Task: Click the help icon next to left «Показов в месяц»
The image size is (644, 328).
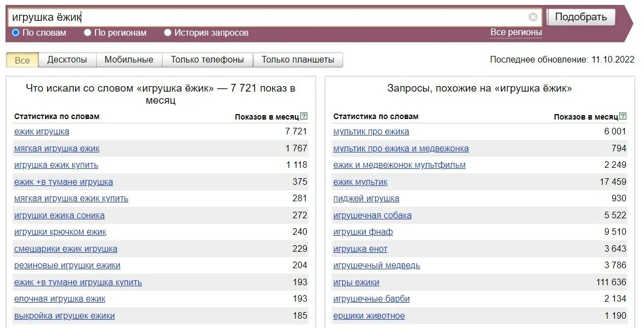Action: (304, 116)
